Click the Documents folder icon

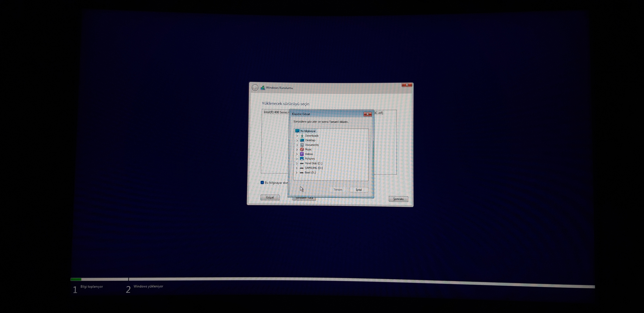pos(302,145)
